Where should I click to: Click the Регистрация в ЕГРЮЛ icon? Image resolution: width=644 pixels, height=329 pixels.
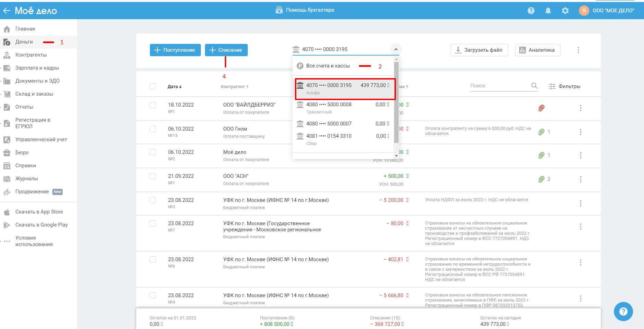coord(7,123)
